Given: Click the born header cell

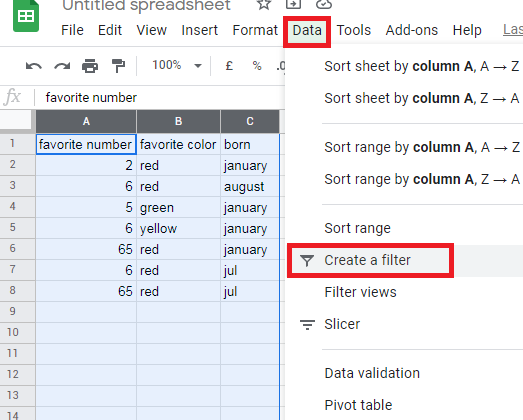Looking at the screenshot, I should point(250,144).
